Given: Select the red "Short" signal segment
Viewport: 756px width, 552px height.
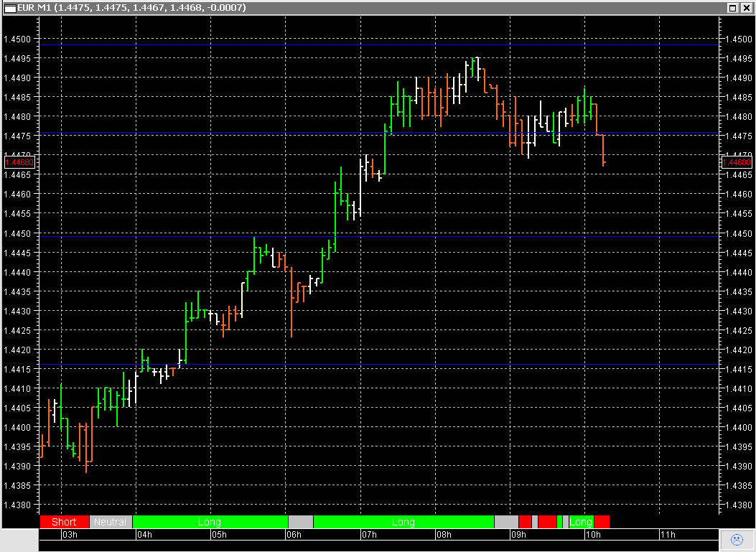Looking at the screenshot, I should 64,522.
